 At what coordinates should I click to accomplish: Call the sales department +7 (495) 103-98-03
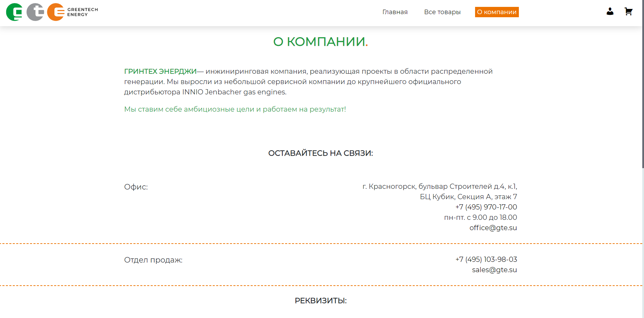(x=486, y=259)
